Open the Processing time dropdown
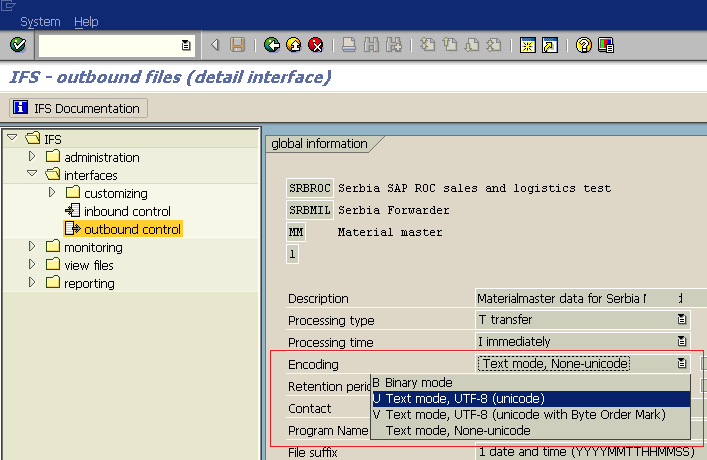The width and height of the screenshot is (707, 460). (x=682, y=341)
